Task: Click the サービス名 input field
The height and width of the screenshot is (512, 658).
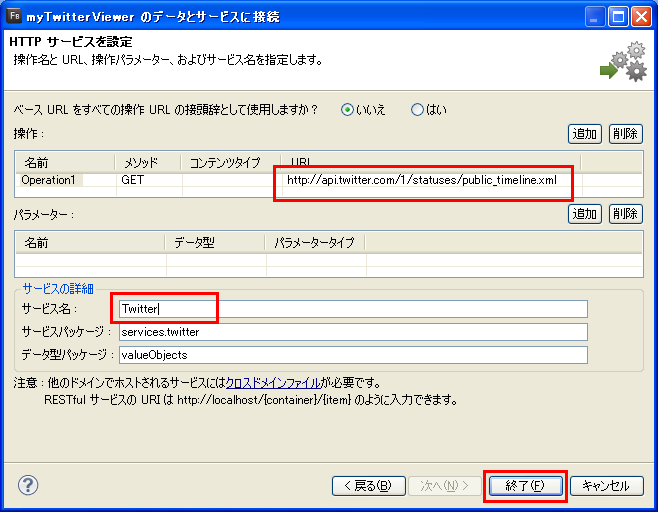Action: pyautogui.click(x=353, y=309)
